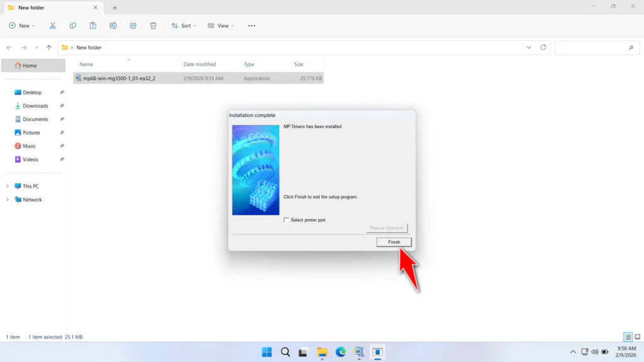Click the Refresh icon in the address bar
This screenshot has width=644, height=362.
coord(542,47)
